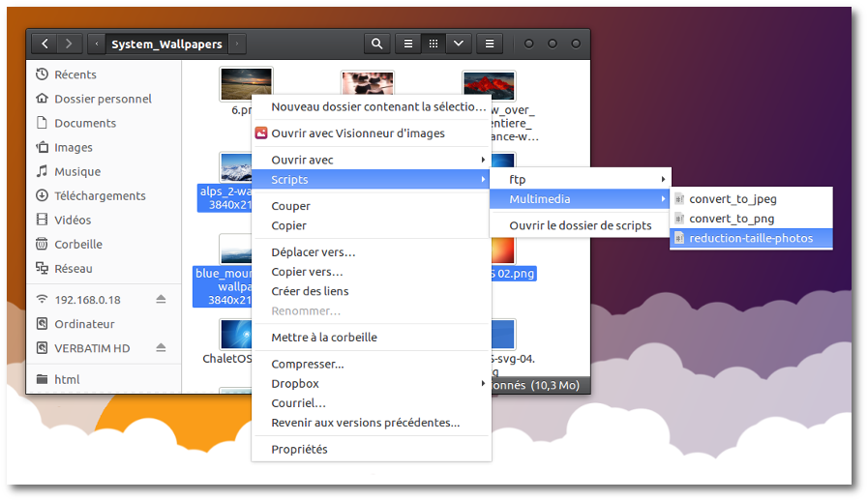The width and height of the screenshot is (868, 501).
Task: Expand the Dropbox submenu
Action: [x=372, y=384]
